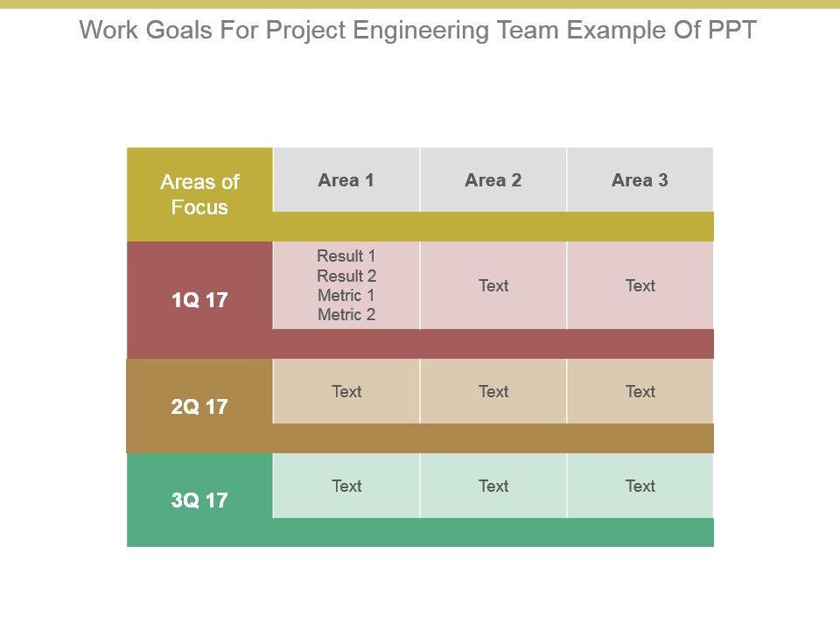840x630 pixels.
Task: Select the Areas of Focus header cell
Action: [x=199, y=194]
